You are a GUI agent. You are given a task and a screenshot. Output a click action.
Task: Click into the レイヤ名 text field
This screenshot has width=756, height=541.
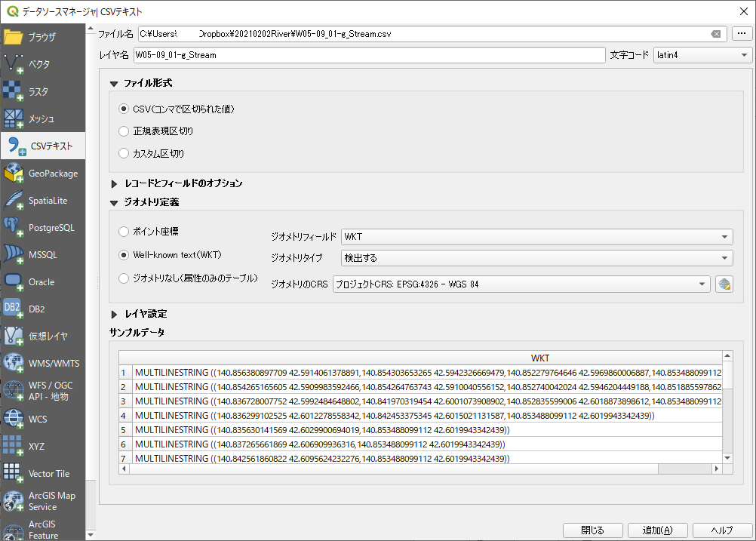(369, 55)
